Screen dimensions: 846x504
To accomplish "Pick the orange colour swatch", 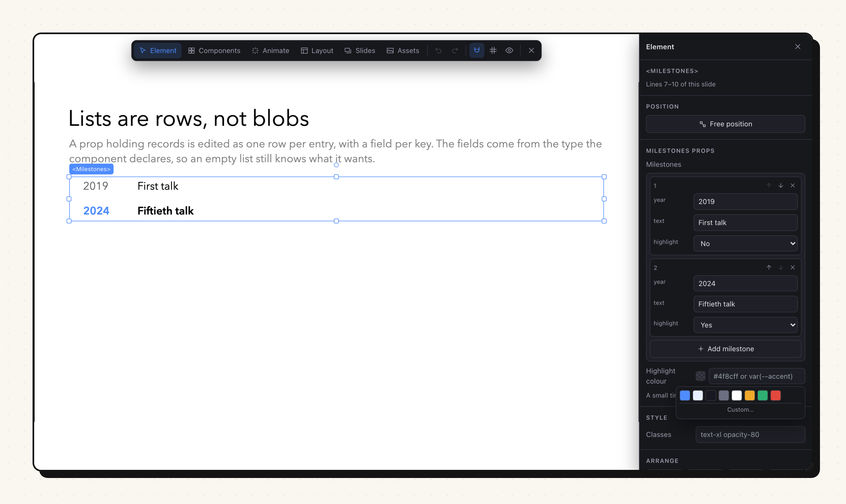I will [749, 395].
